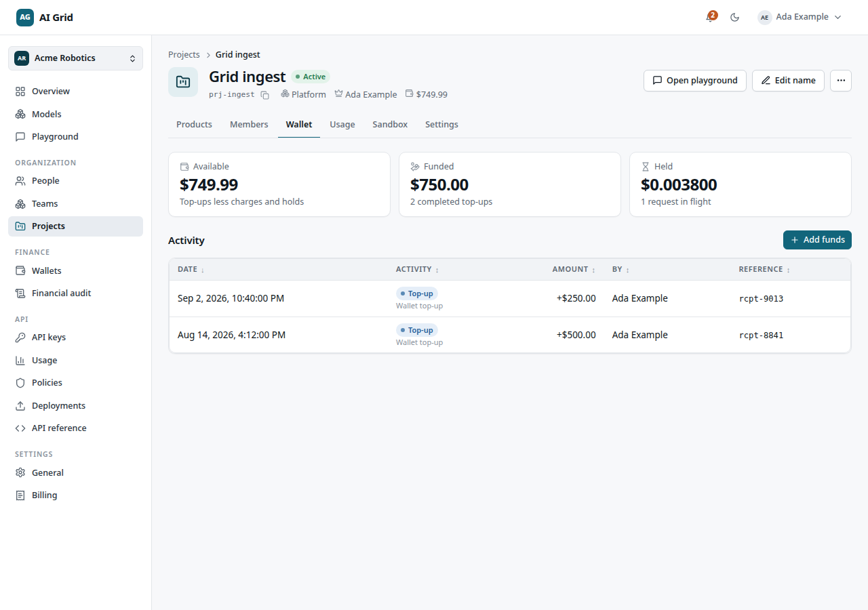Open API keys page
Screen dimensions: 868x610
coord(75,338)
